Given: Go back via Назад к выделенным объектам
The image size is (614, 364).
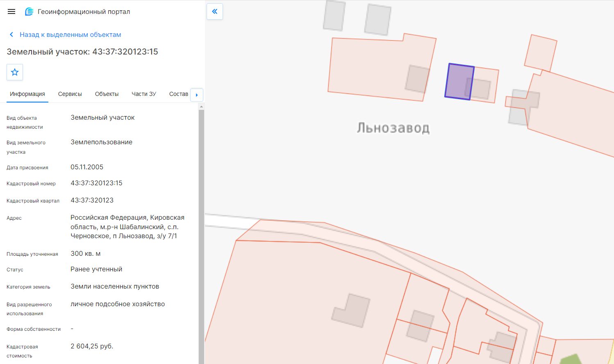Looking at the screenshot, I should coord(70,35).
